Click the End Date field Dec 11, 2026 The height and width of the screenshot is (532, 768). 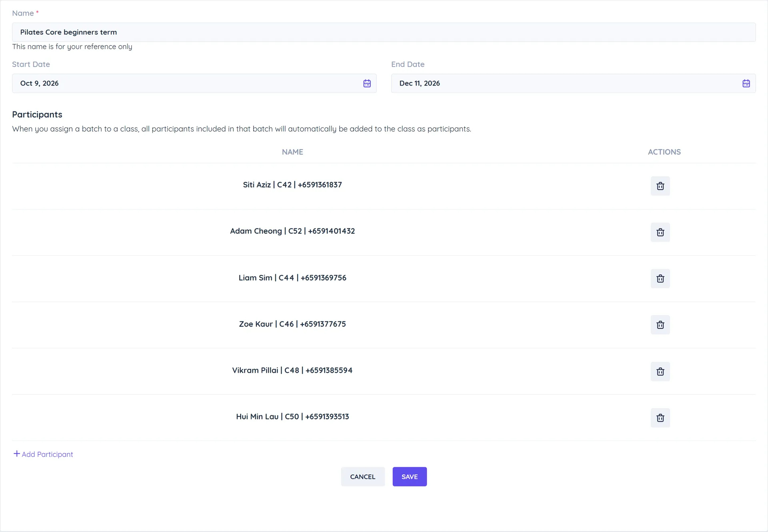point(573,83)
